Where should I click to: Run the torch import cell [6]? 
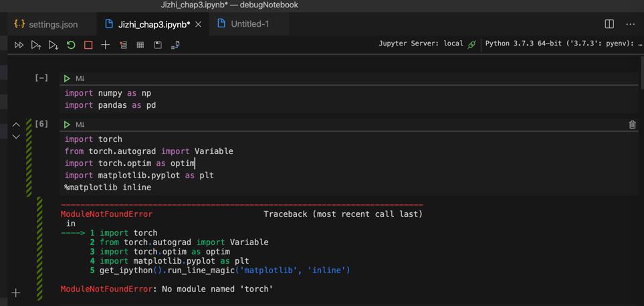coord(67,125)
